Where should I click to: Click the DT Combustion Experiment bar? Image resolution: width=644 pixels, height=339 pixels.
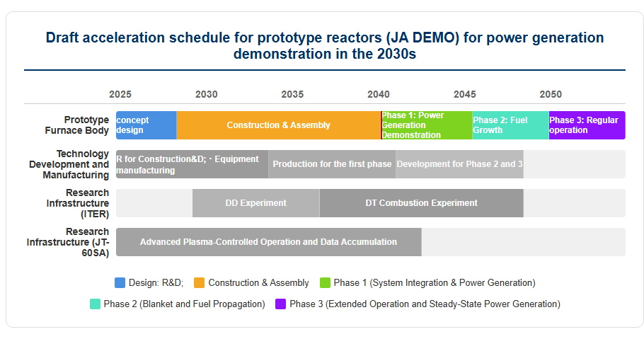(x=421, y=203)
